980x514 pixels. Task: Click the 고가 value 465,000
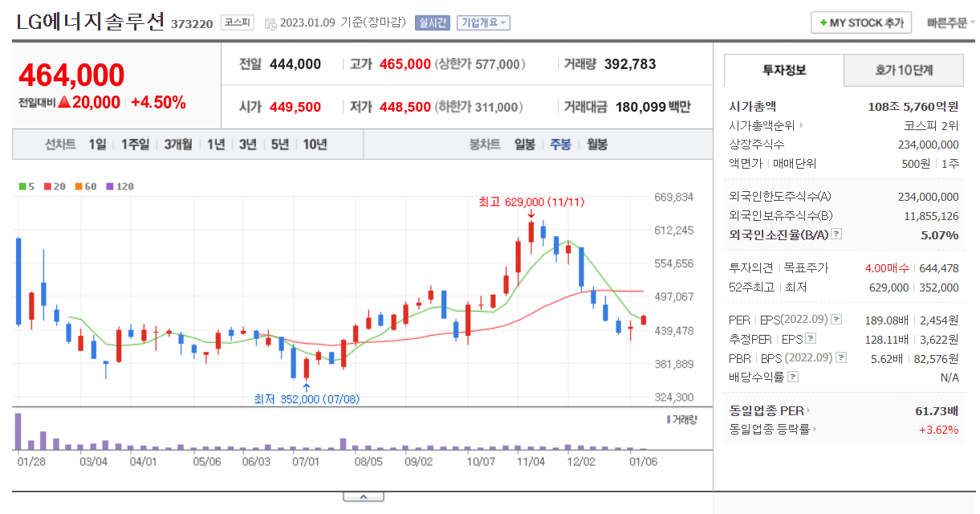click(x=405, y=64)
